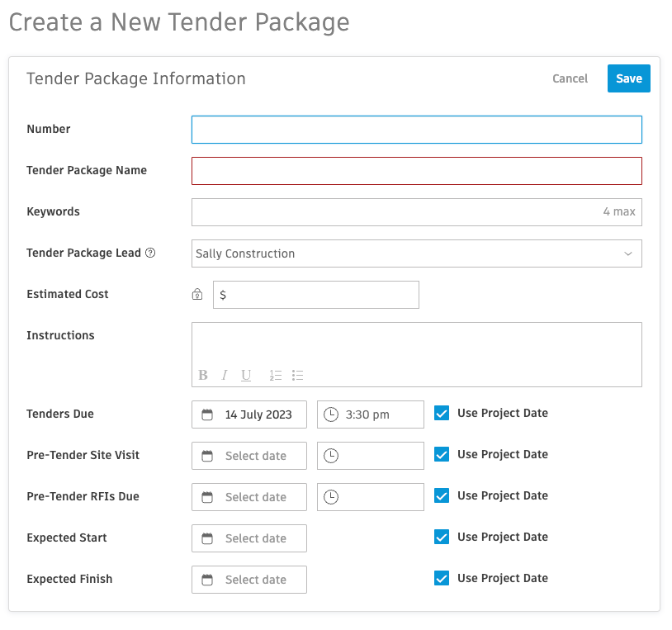The height and width of the screenshot is (630, 672).
Task: Cancel creating the tender package
Action: 570,78
